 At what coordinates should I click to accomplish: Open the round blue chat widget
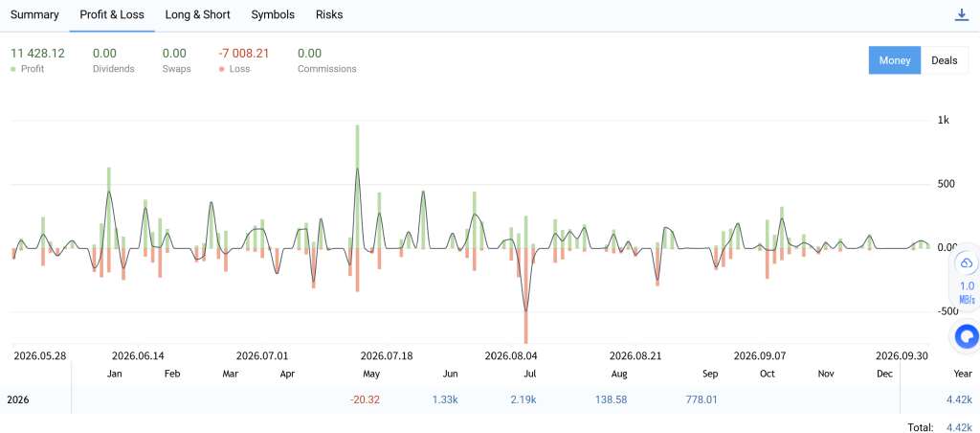click(967, 336)
